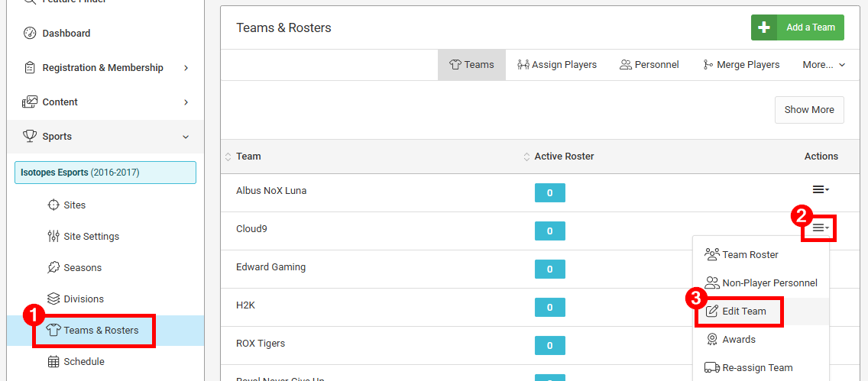Click the Registration & Membership chevron arrow

(x=186, y=67)
